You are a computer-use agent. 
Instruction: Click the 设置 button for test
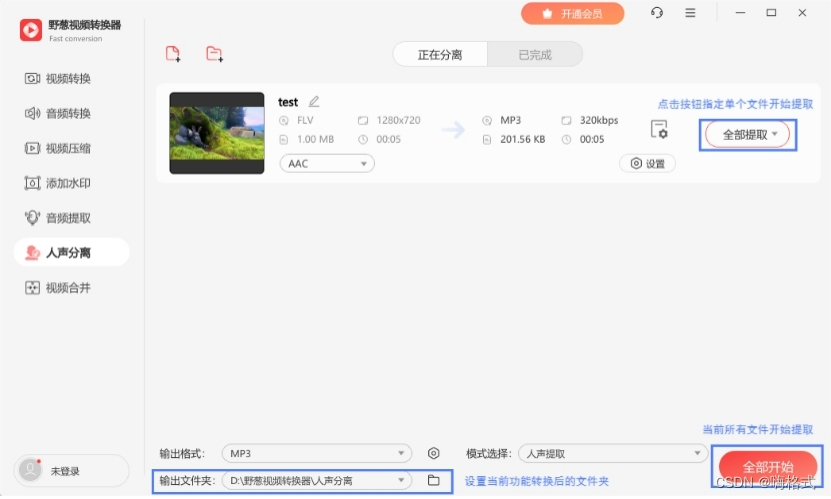coord(647,164)
